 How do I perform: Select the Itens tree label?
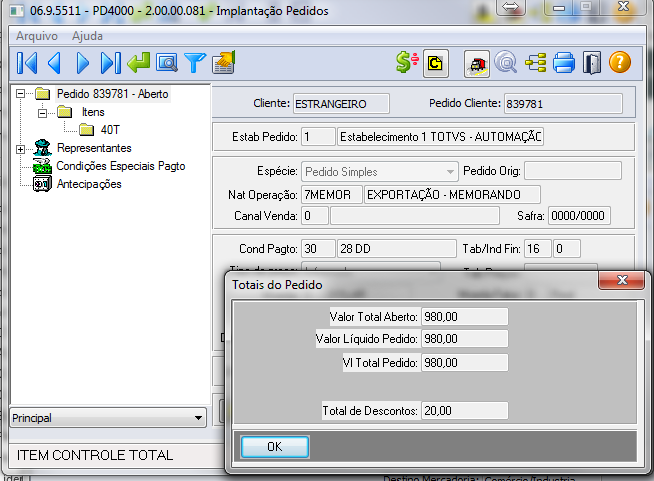click(x=93, y=112)
